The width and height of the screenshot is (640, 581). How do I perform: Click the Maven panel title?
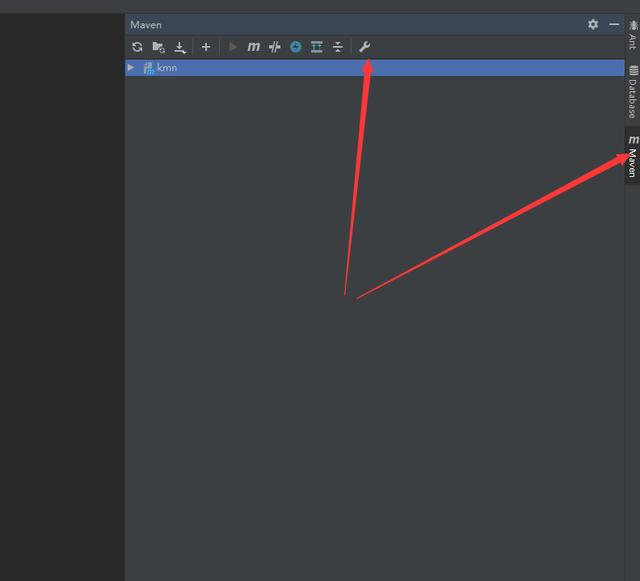pyautogui.click(x=146, y=25)
